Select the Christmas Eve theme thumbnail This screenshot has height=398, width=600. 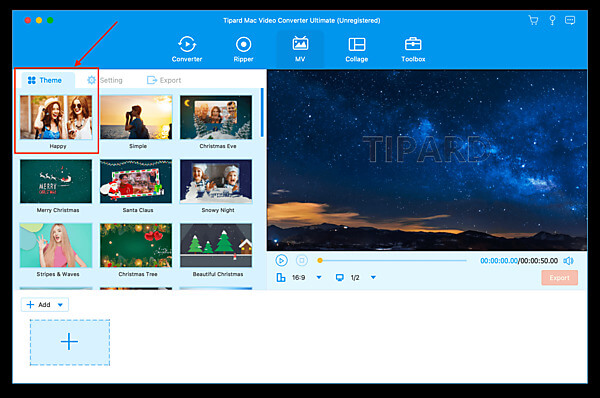(216, 117)
